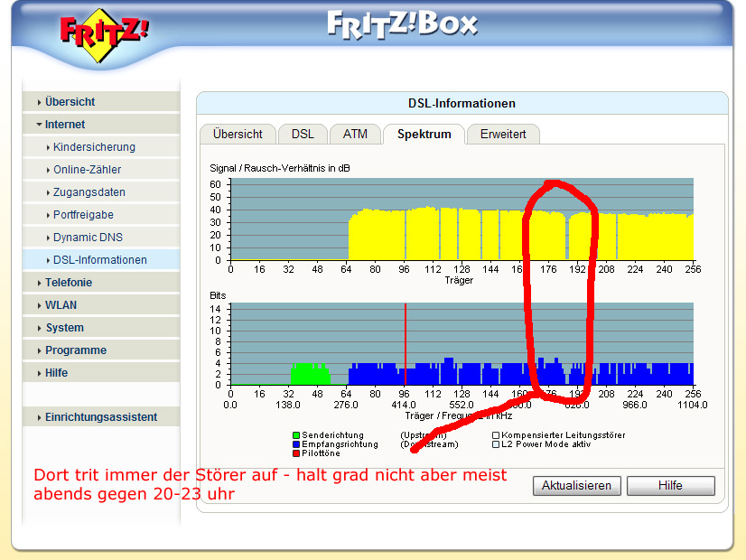Switch to the Erweitert tab
This screenshot has width=746, height=560.
point(503,135)
